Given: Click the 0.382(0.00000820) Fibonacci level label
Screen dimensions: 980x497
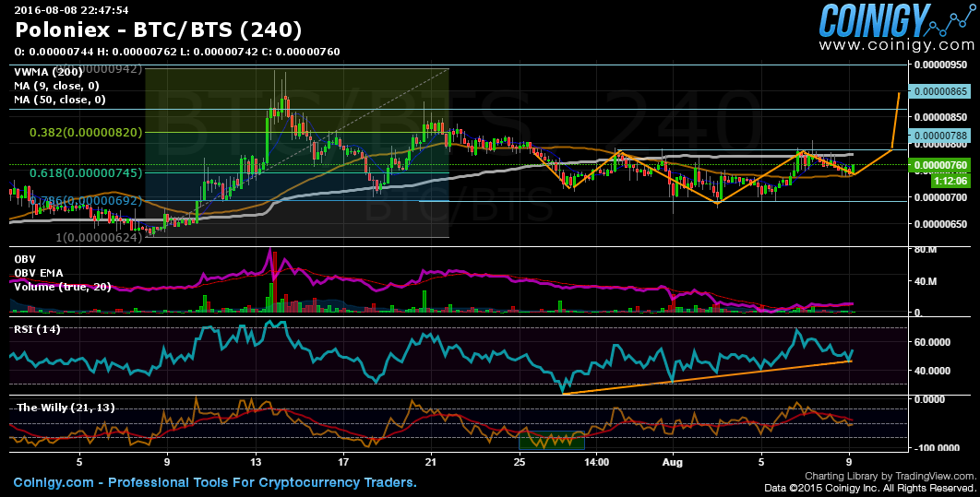Looking at the screenshot, I should pyautogui.click(x=86, y=133).
